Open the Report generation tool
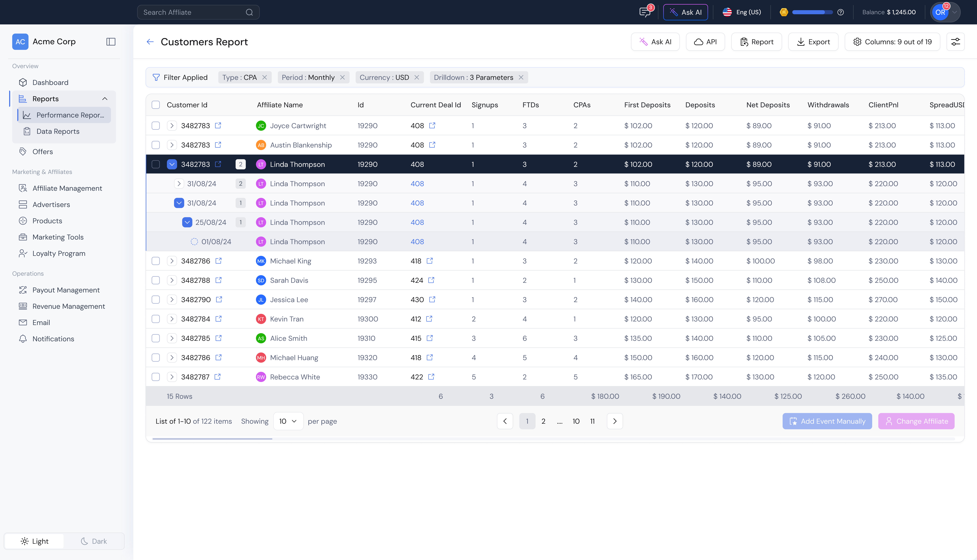The image size is (977, 560). [x=756, y=42]
